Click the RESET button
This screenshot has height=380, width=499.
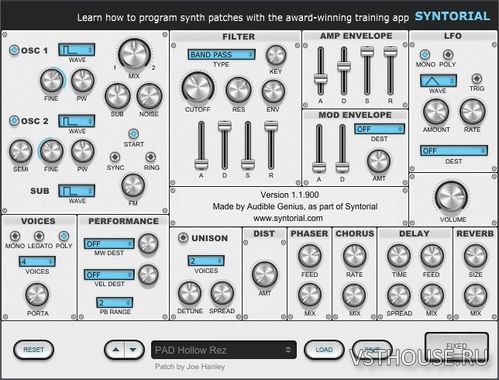click(33, 350)
